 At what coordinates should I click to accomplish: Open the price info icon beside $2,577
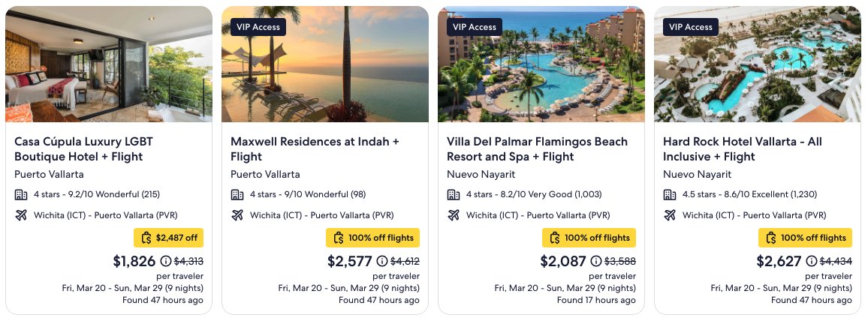[x=382, y=261]
